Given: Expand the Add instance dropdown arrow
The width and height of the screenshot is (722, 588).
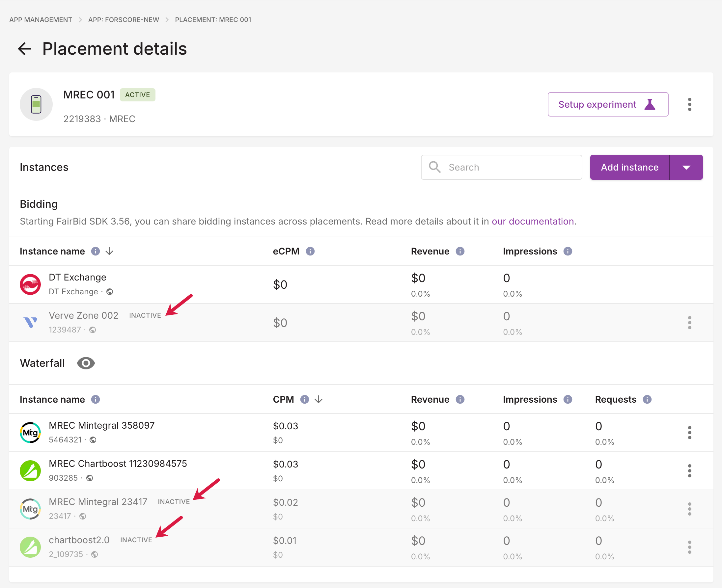Looking at the screenshot, I should [x=686, y=167].
